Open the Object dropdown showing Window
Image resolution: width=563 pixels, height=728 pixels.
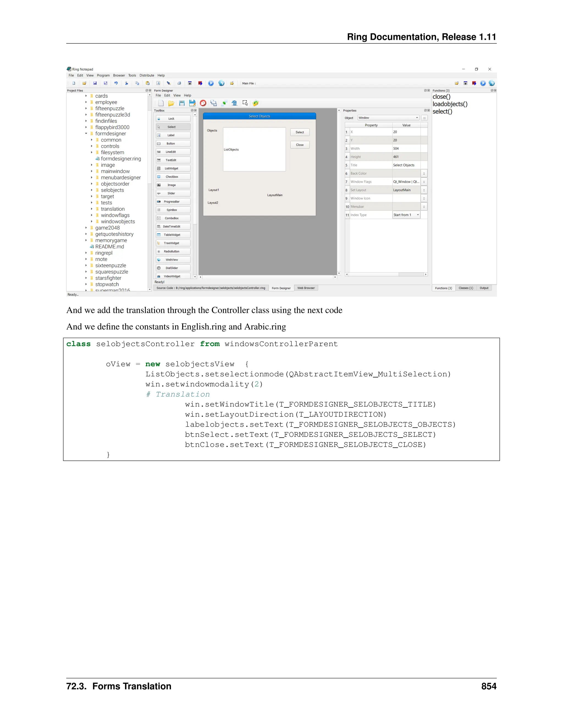point(388,118)
